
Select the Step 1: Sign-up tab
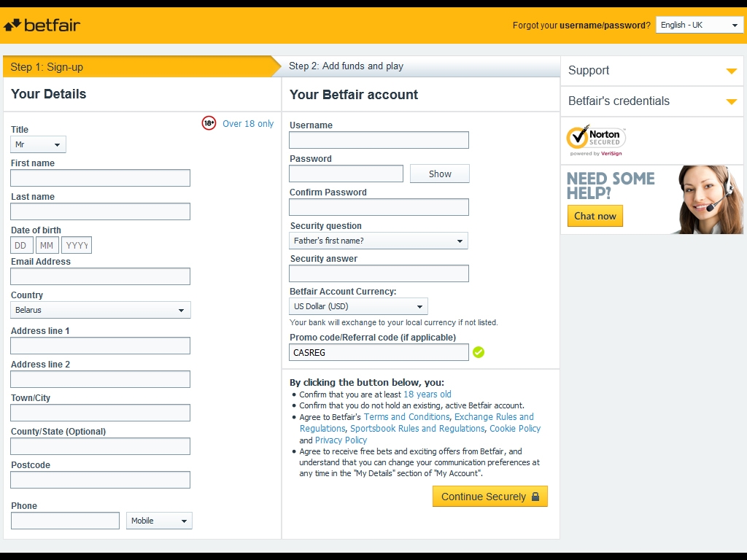(47, 67)
